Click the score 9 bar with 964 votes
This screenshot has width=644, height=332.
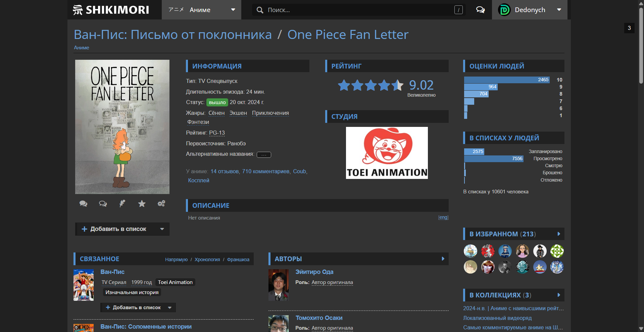click(481, 87)
